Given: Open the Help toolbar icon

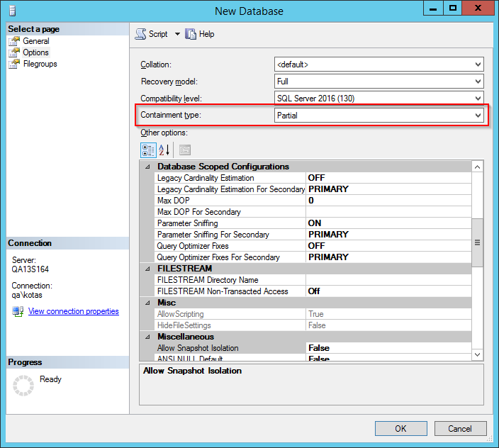Looking at the screenshot, I should point(191,34).
